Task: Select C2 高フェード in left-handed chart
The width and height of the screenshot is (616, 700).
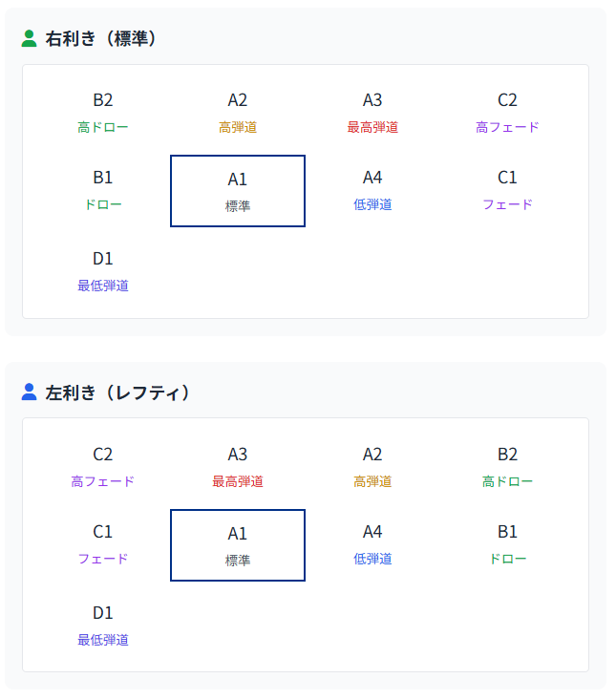Action: (103, 466)
